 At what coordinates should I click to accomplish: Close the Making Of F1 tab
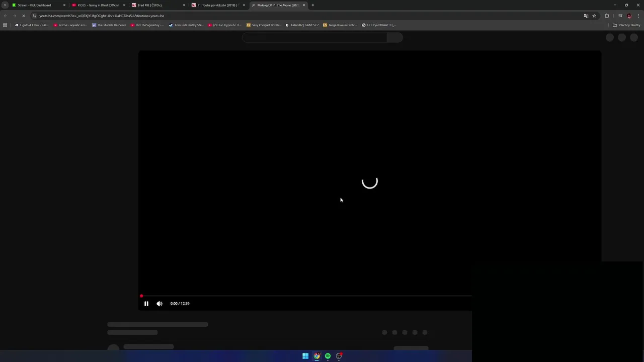tap(304, 5)
